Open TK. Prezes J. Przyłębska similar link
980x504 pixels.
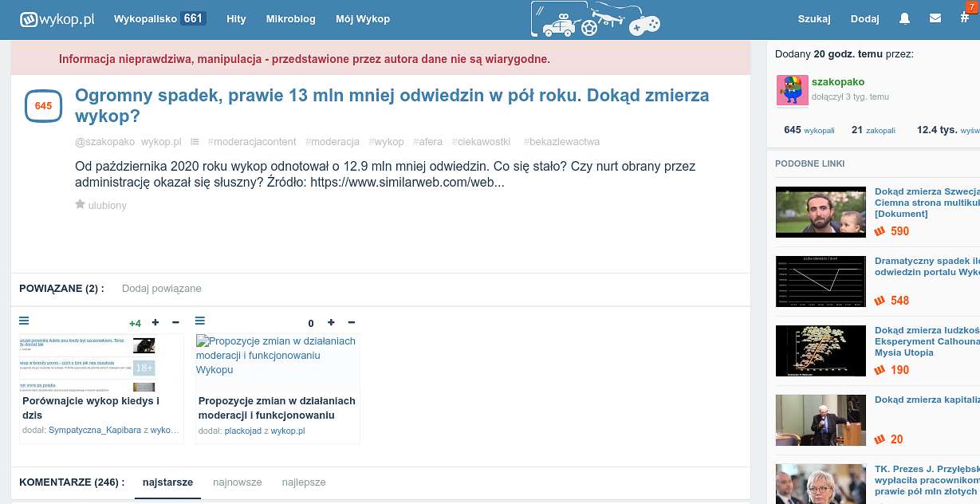927,480
